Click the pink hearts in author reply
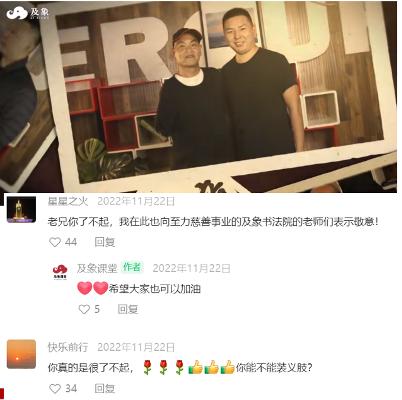This screenshot has width=402, height=400. click(93, 288)
